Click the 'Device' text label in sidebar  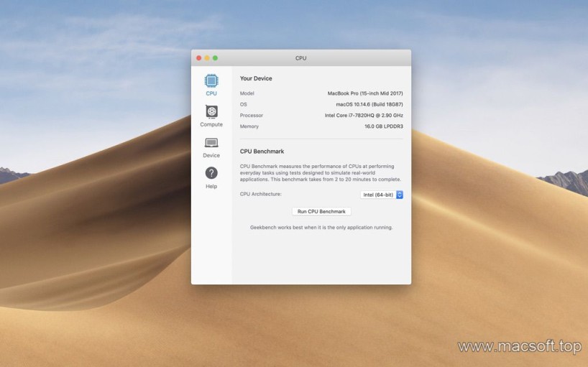[211, 156]
